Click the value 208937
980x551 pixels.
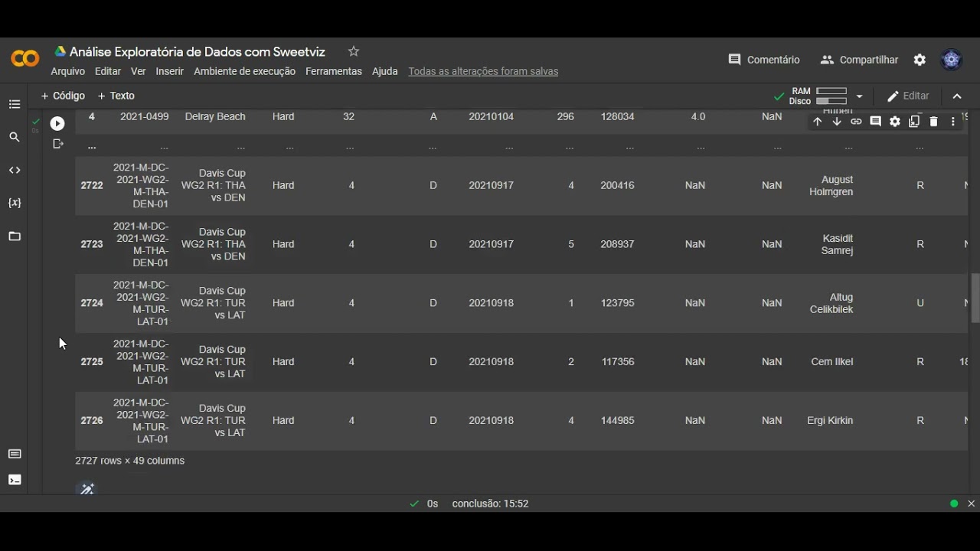618,244
